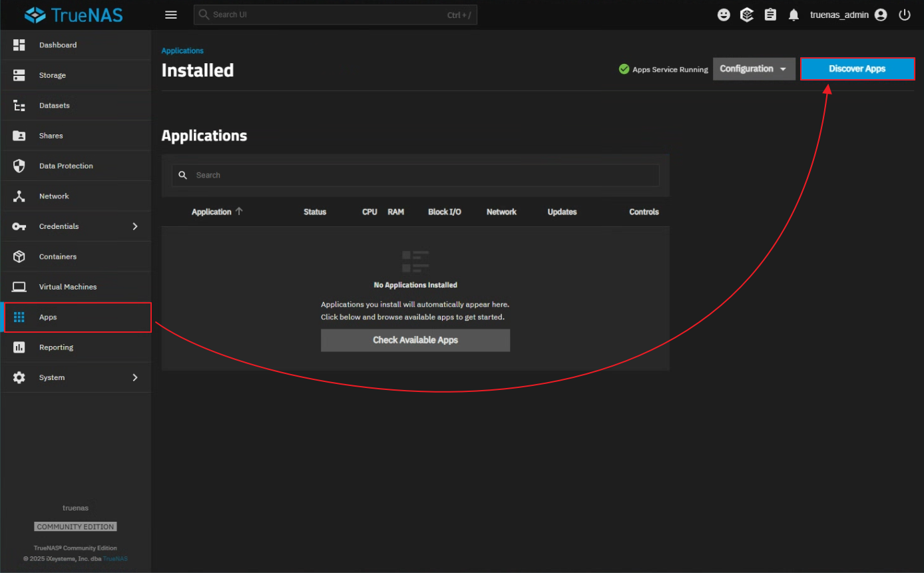Click the Containers cube icon
Screen dimensions: 924x573
[x=19, y=256]
